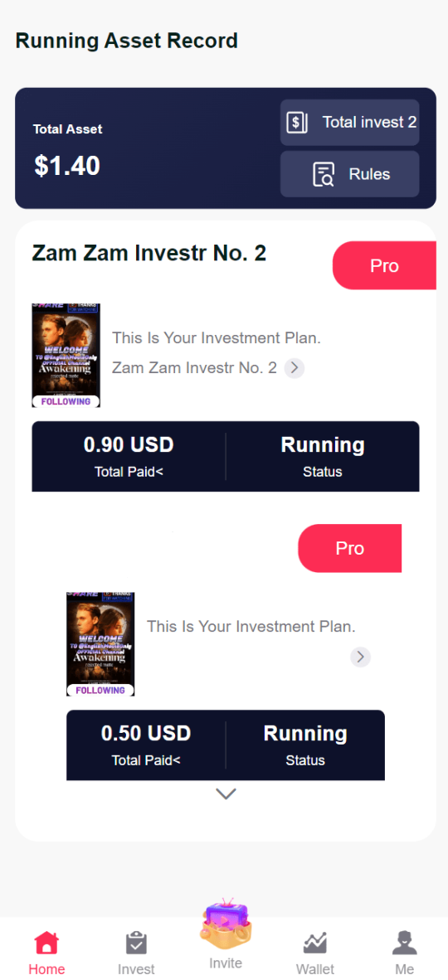Image resolution: width=448 pixels, height=980 pixels.
Task: Tap the Wallet chart icon
Action: (314, 943)
